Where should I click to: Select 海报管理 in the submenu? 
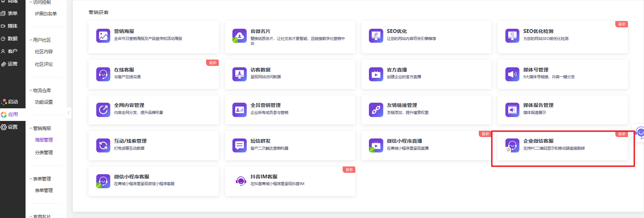tap(44, 140)
